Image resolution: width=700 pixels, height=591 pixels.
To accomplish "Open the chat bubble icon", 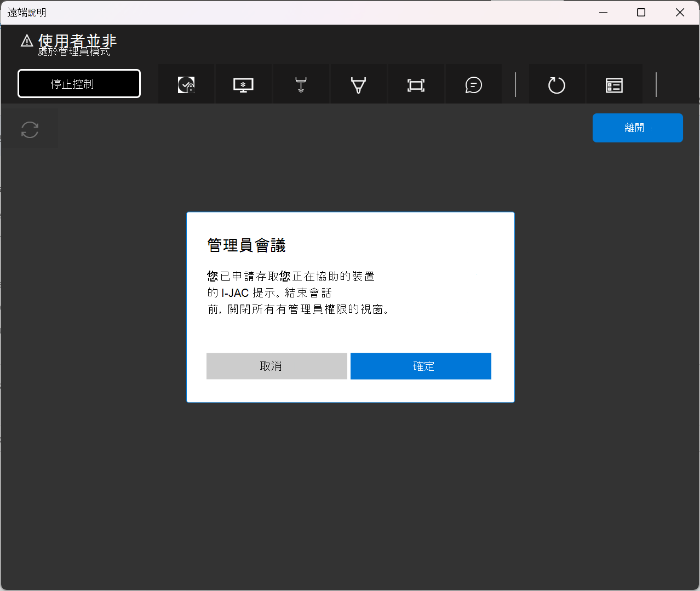I will pyautogui.click(x=473, y=85).
